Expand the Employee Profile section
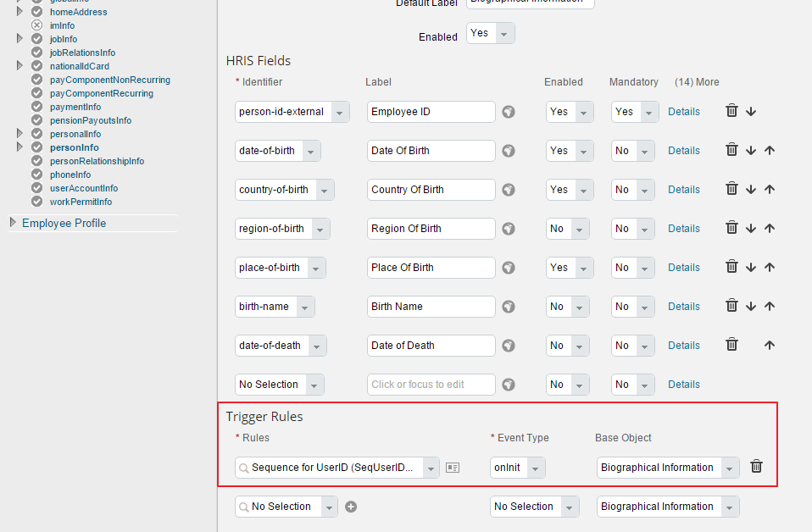The image size is (812, 532). click(x=14, y=223)
